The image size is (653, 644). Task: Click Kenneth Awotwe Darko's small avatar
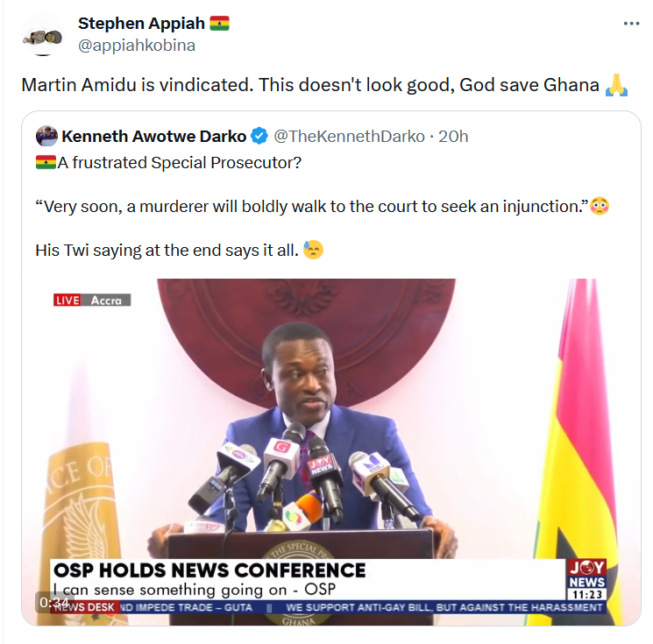(x=46, y=136)
